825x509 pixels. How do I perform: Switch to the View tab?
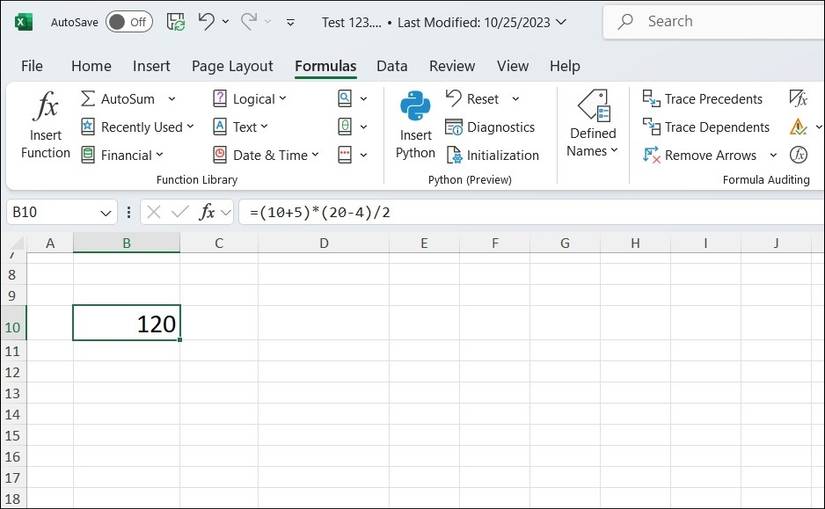pyautogui.click(x=512, y=66)
